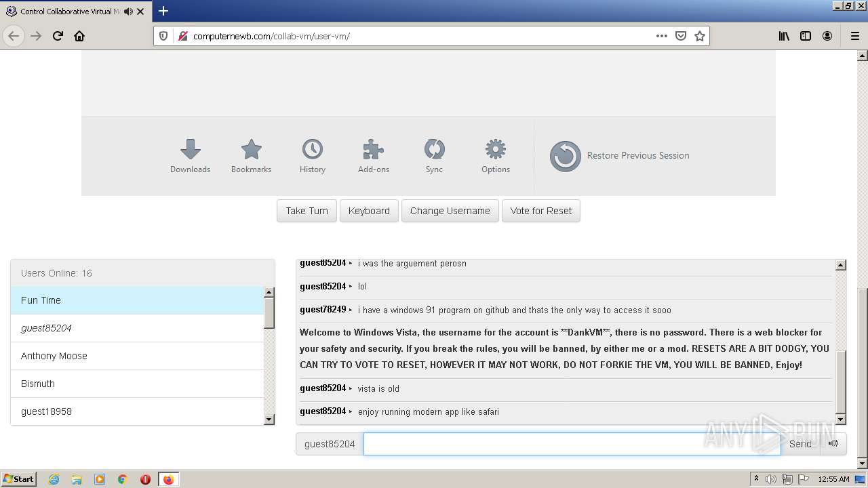The height and width of the screenshot is (488, 868).
Task: Click the page scrollbar down arrow
Action: (863, 464)
